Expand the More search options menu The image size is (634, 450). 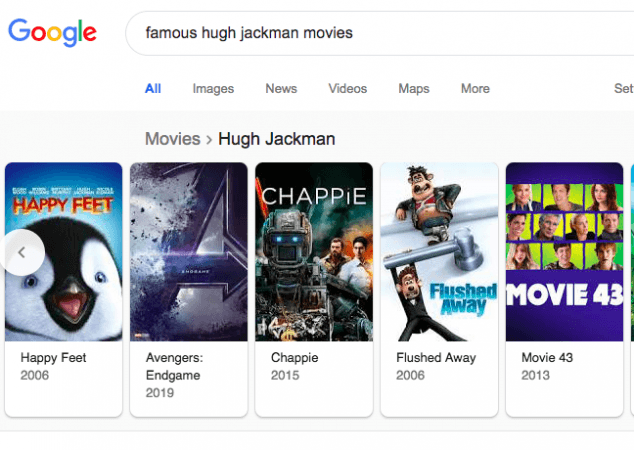pos(475,89)
